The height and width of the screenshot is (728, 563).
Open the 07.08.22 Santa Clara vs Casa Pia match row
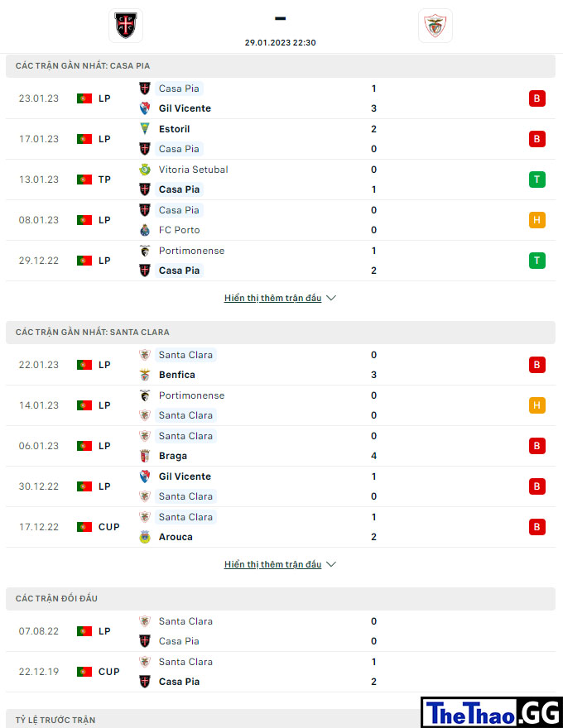[x=281, y=631]
